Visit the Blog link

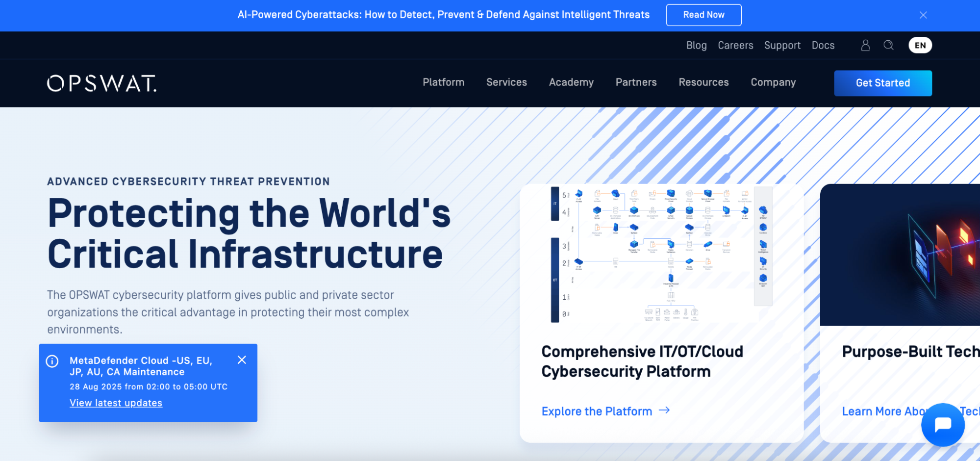click(x=696, y=46)
